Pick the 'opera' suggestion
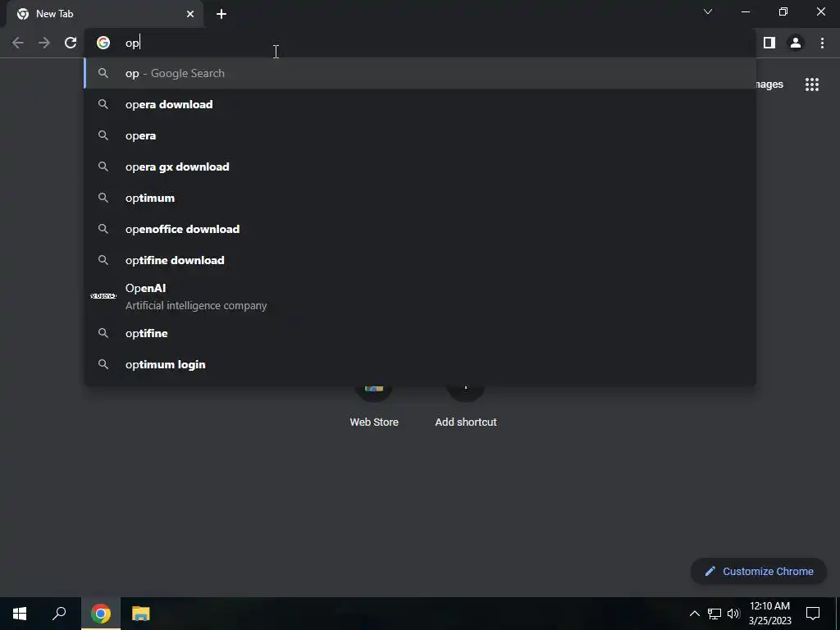Viewport: 840px width, 630px height. (x=420, y=135)
